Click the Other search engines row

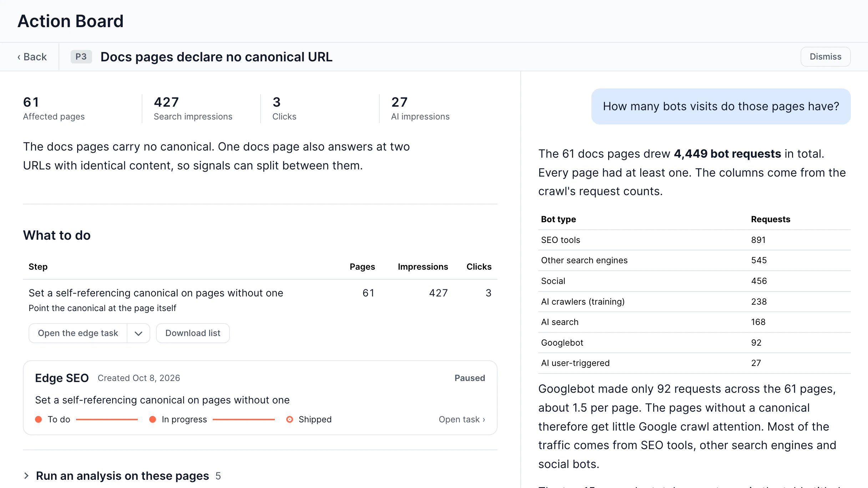coord(694,260)
